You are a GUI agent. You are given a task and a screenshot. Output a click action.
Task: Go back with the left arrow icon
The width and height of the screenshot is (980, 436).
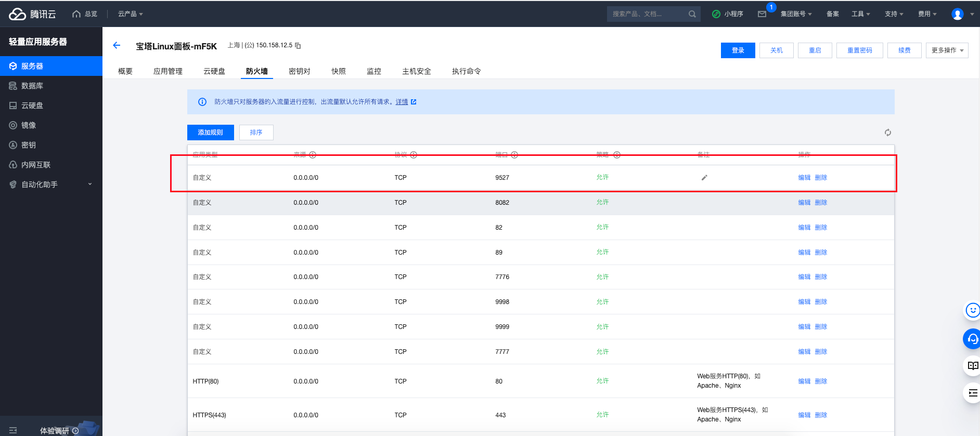(117, 45)
